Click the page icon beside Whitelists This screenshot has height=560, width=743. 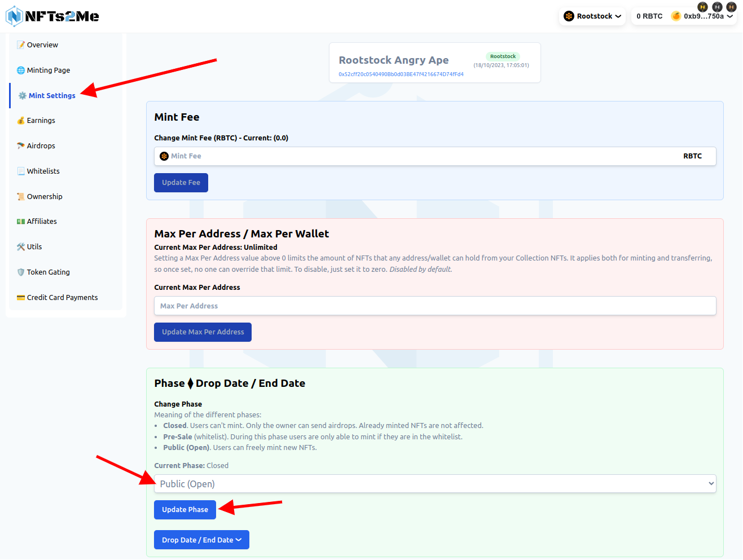[21, 171]
